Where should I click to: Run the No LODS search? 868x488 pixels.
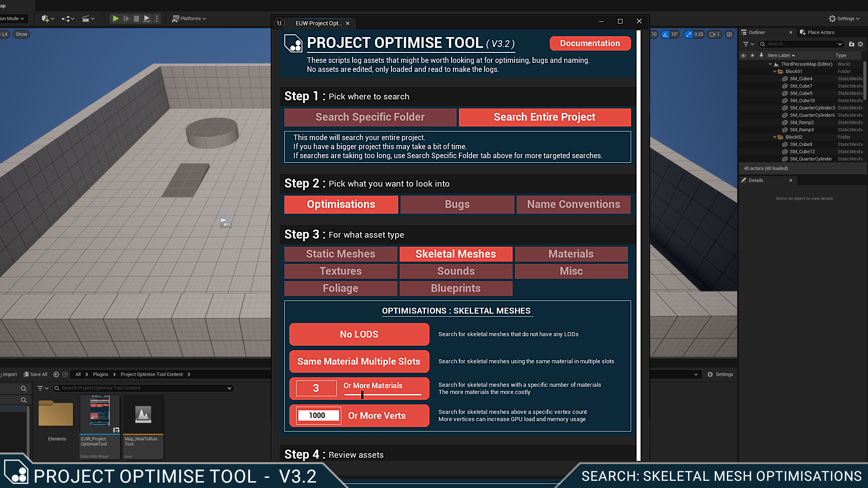[x=359, y=334]
